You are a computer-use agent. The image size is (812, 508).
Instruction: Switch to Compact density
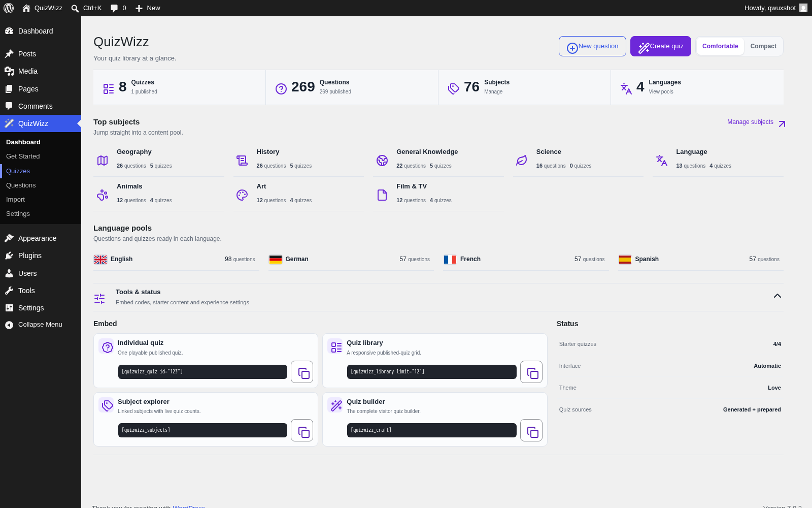763,46
